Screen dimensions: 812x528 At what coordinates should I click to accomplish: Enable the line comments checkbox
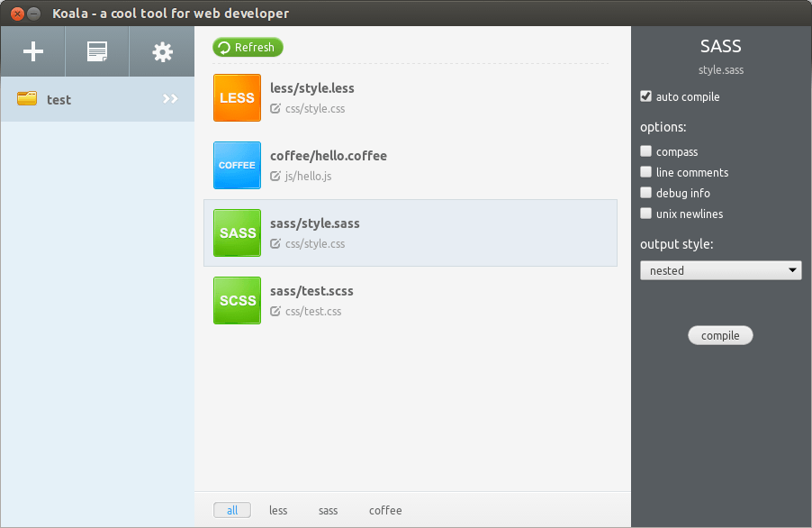(645, 172)
